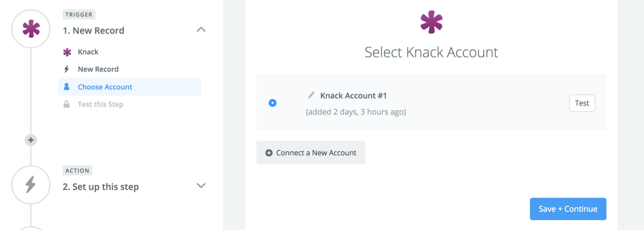Click the small Knack asterisk sidebar icon
The image size is (644, 230).
pyautogui.click(x=67, y=52)
